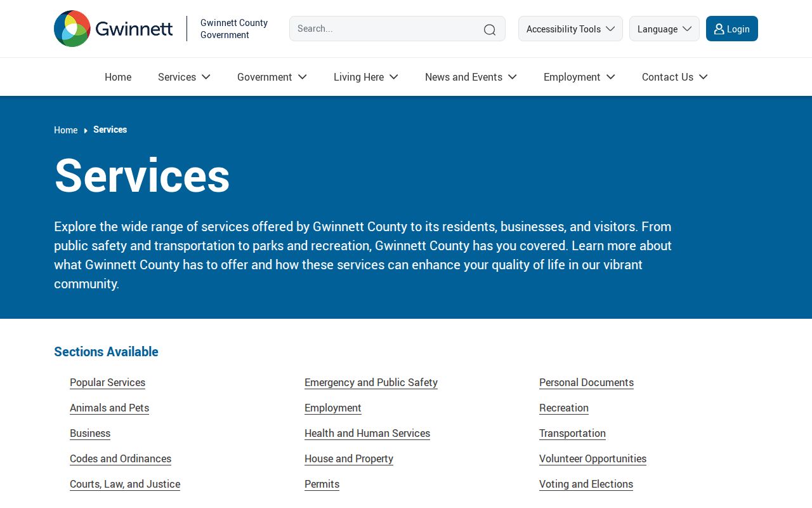Open the Language dropdown
Viewport: 812px width, 508px height.
(664, 29)
